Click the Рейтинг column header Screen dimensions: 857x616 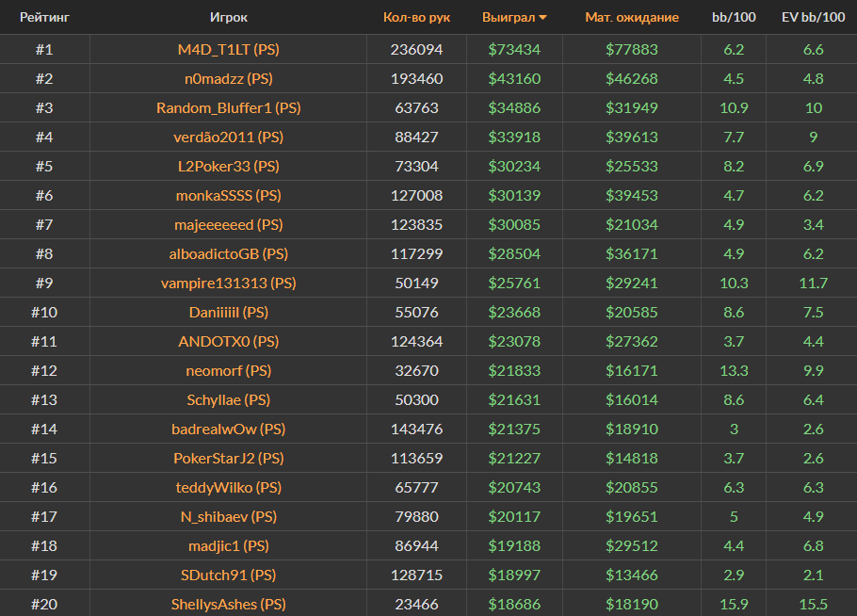coord(44,17)
